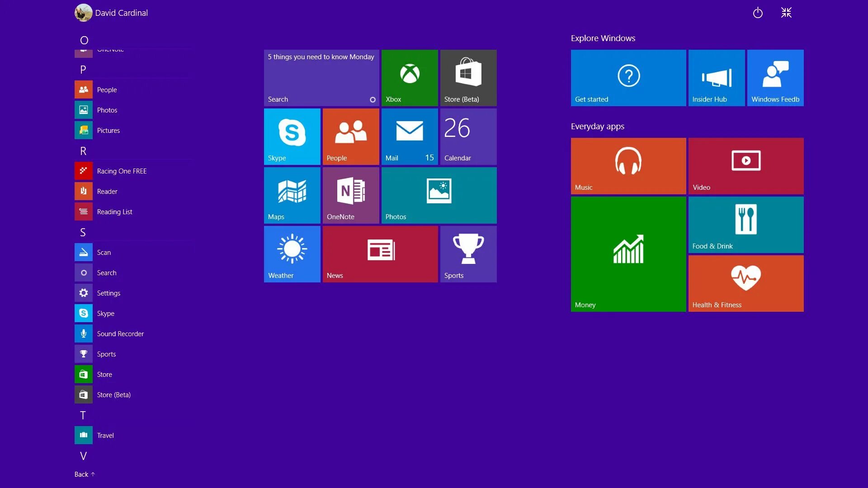Viewport: 868px width, 488px height.
Task: Jump using the letter O header
Action: point(84,40)
